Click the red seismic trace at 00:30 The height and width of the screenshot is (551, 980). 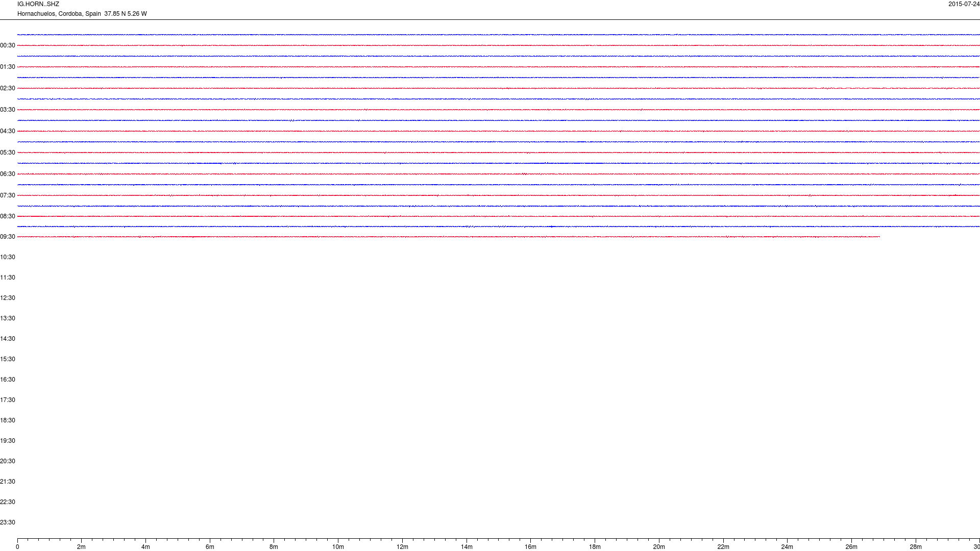point(499,45)
